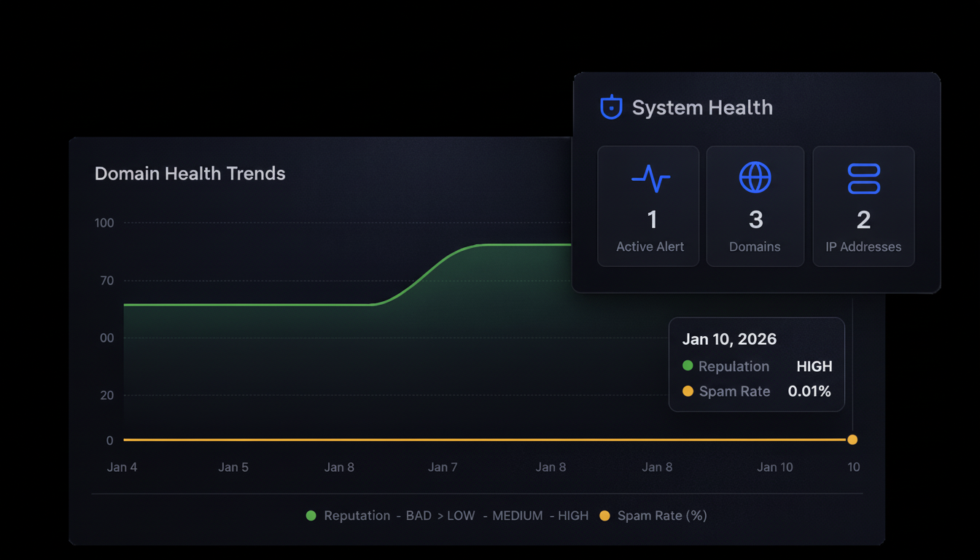Viewport: 980px width, 560px height.
Task: Open the Domains count card
Action: [755, 206]
